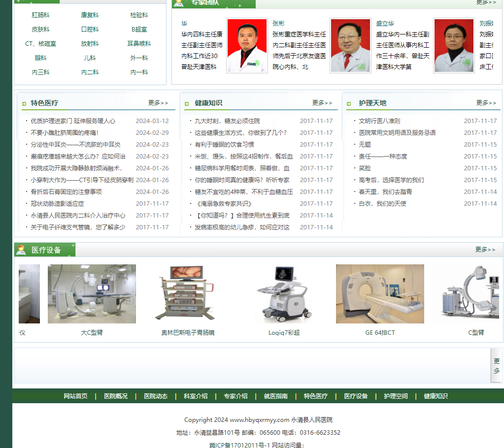Open the 《淹溺急救专家共识》 article
Screen dimensions: 504x448
click(x=223, y=204)
